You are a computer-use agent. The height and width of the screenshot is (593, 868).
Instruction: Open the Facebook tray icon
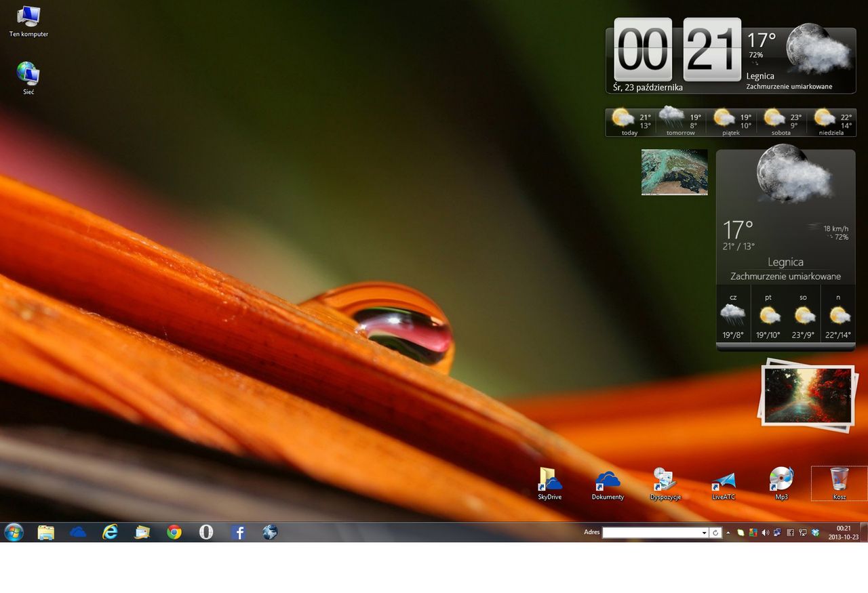click(790, 533)
